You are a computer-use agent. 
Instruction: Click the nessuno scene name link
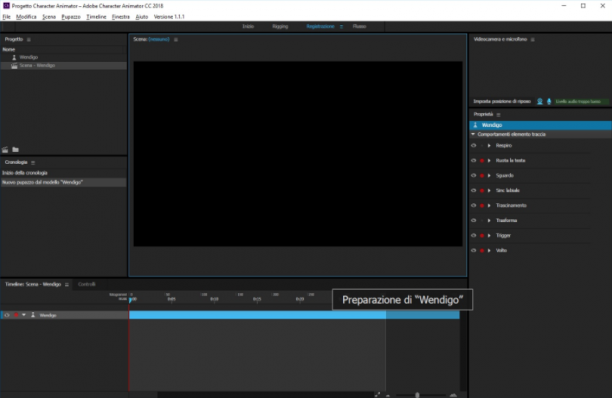coord(159,39)
